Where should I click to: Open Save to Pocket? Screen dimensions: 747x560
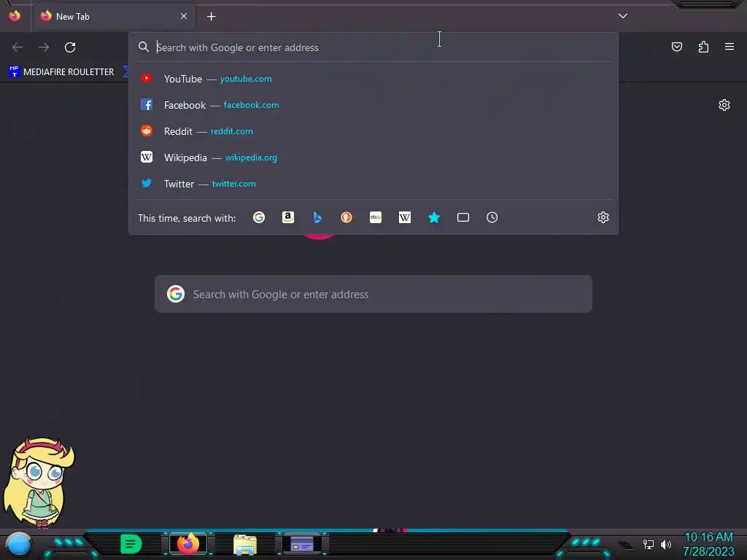(677, 47)
